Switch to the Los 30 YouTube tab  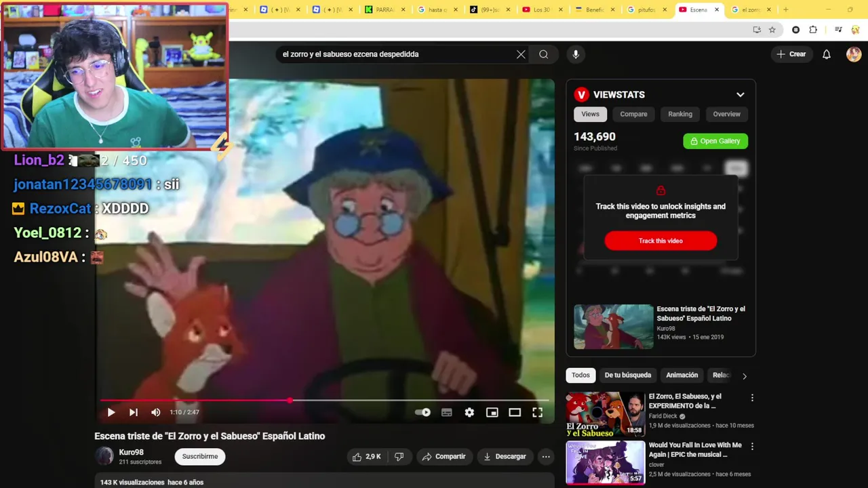(x=542, y=9)
